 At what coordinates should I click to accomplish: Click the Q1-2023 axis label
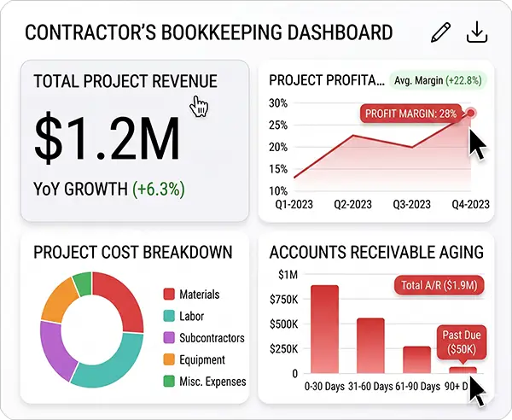tap(294, 204)
